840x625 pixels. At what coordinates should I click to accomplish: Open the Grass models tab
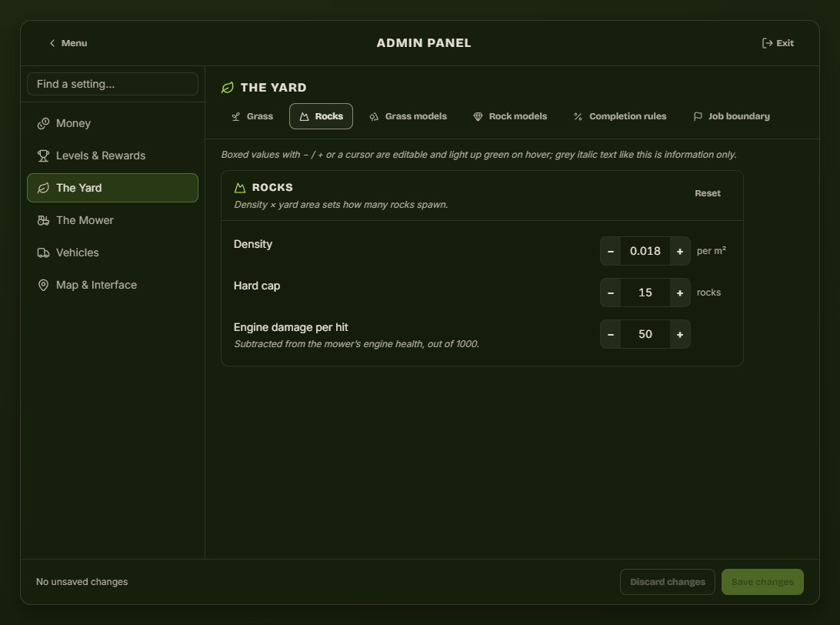[x=408, y=116]
